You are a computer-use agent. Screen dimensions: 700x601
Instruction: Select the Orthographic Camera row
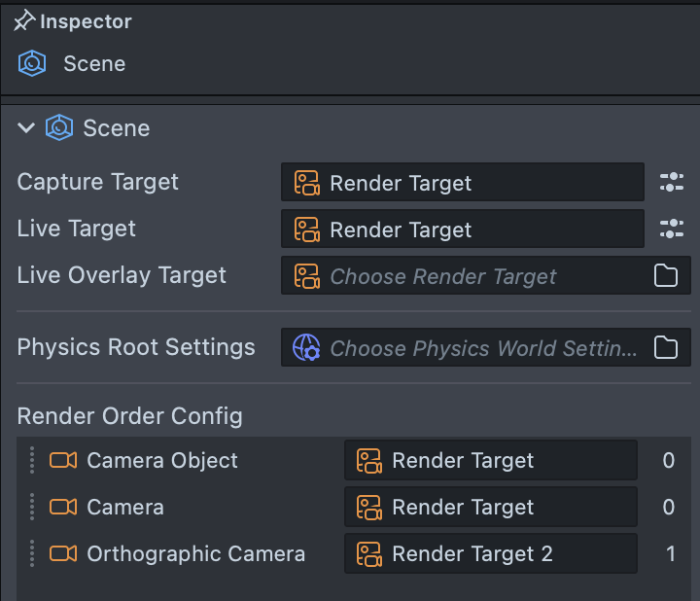(195, 553)
